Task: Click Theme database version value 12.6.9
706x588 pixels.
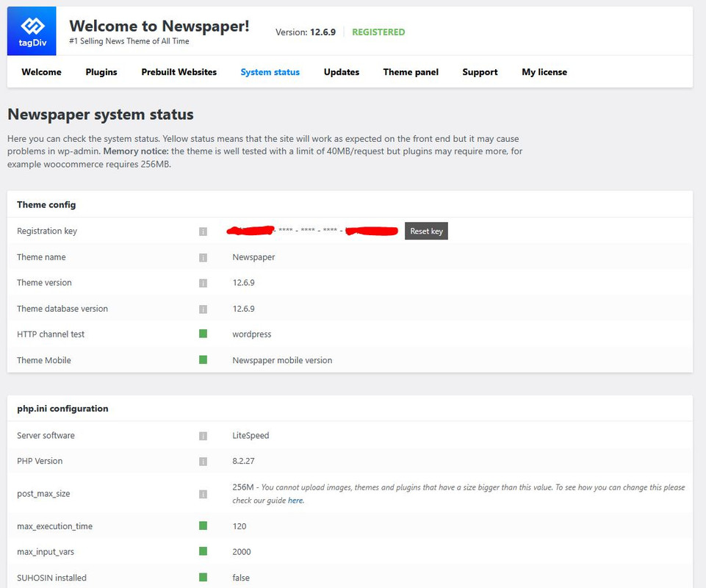Action: point(243,309)
